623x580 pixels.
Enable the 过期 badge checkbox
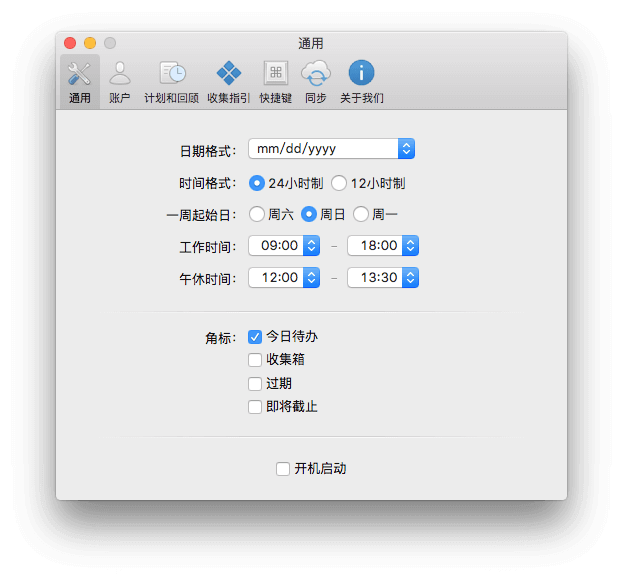[255, 383]
